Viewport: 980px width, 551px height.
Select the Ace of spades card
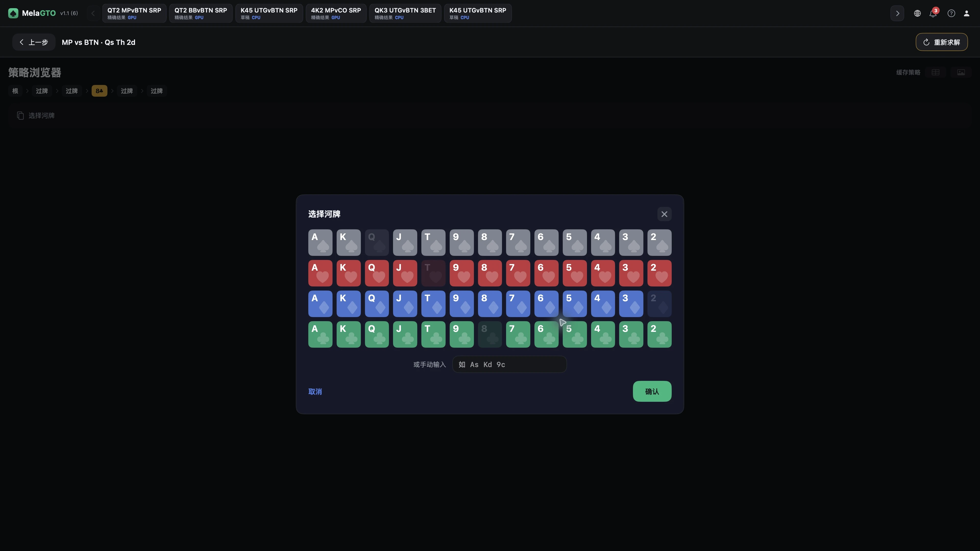pos(320,243)
